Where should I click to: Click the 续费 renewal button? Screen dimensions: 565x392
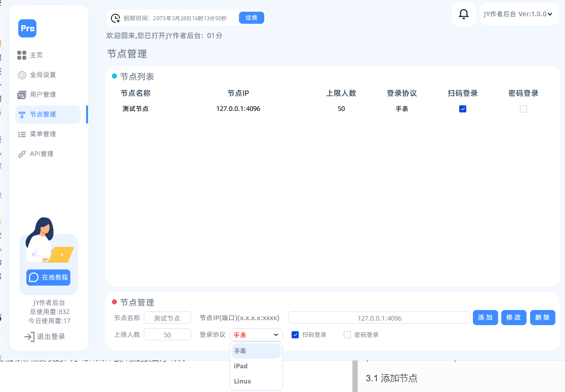coord(252,17)
